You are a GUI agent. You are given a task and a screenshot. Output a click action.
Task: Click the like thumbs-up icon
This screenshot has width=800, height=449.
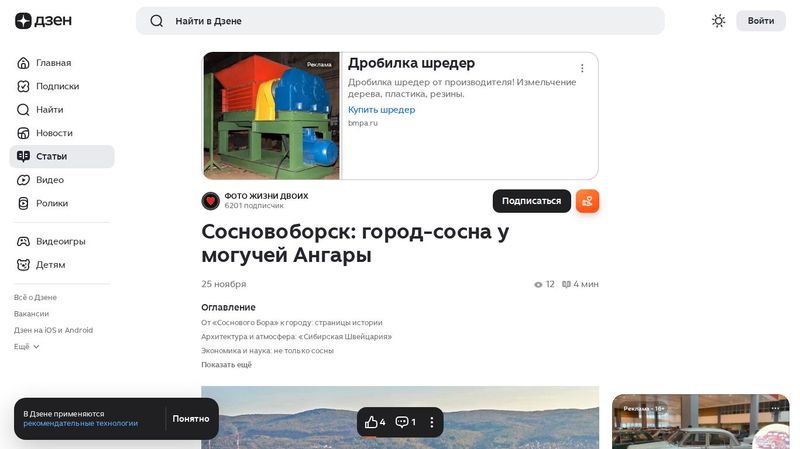click(x=371, y=422)
